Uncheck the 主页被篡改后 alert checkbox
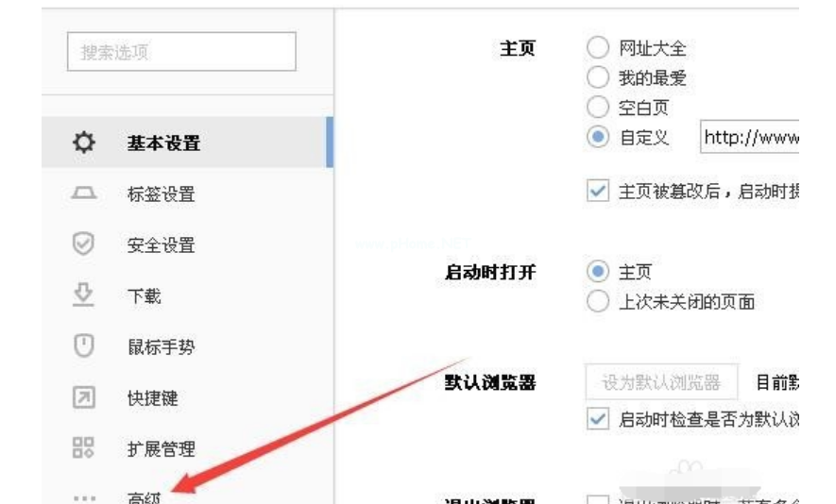 click(598, 191)
